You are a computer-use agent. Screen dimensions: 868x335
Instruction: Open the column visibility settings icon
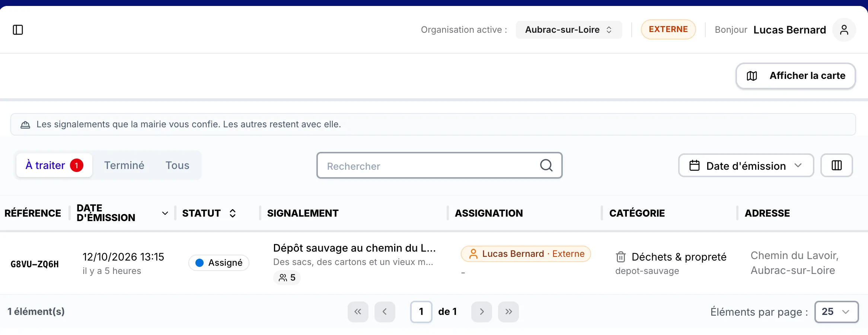coord(836,165)
